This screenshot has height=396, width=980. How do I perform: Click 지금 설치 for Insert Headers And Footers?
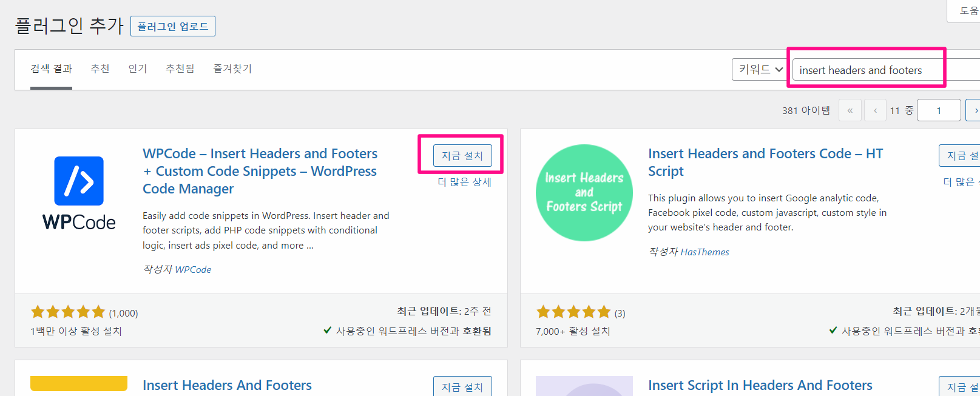[462, 386]
